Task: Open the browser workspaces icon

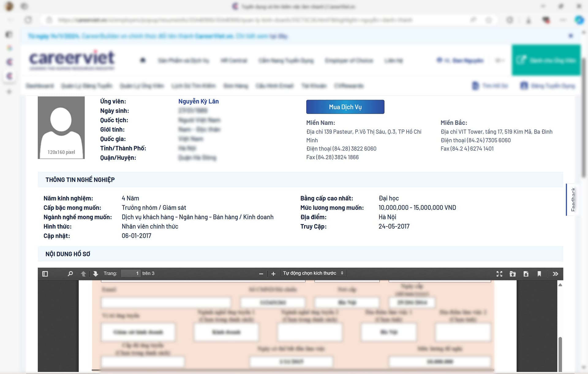Action: tap(24, 6)
